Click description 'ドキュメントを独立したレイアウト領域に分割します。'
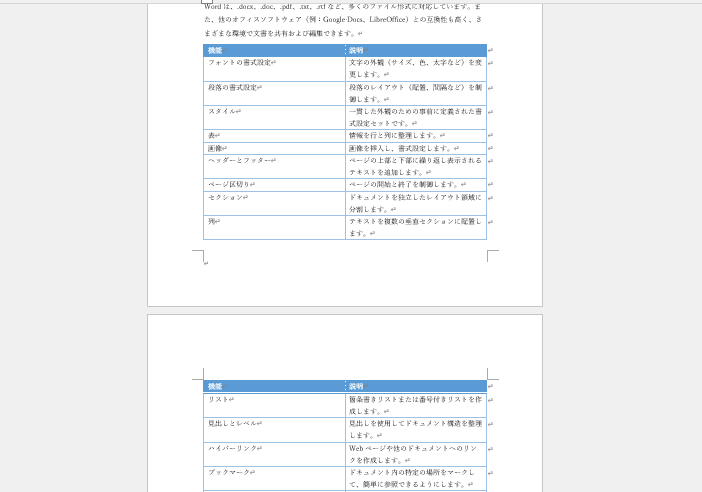This screenshot has width=702, height=492. coord(415,203)
